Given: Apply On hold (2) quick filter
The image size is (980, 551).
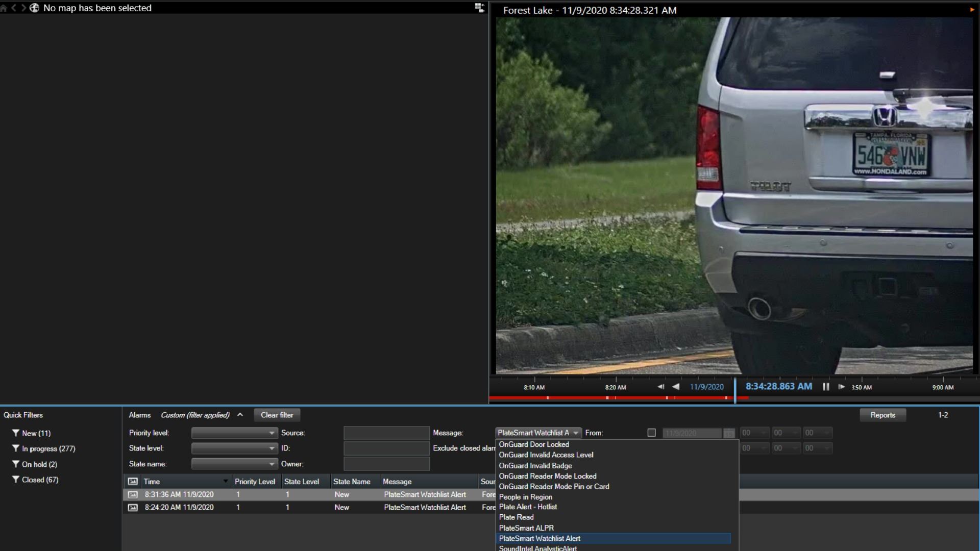Looking at the screenshot, I should tap(35, 464).
